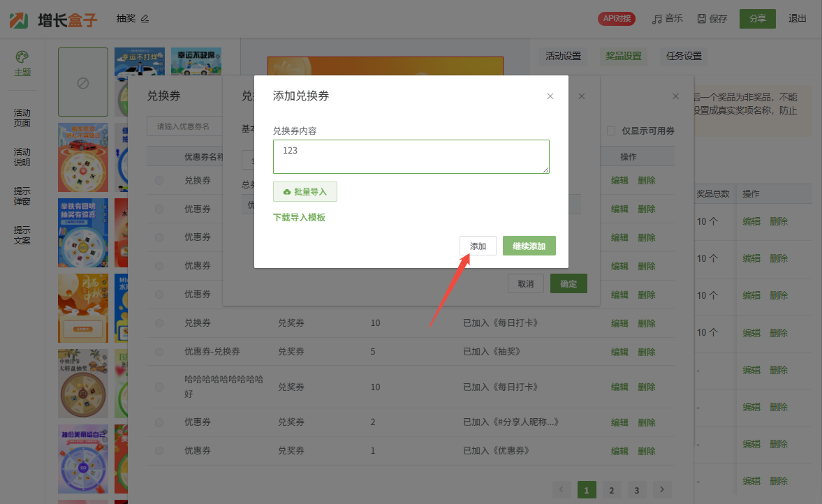Click the 继续添加 green button
This screenshot has height=504, width=822.
point(529,246)
